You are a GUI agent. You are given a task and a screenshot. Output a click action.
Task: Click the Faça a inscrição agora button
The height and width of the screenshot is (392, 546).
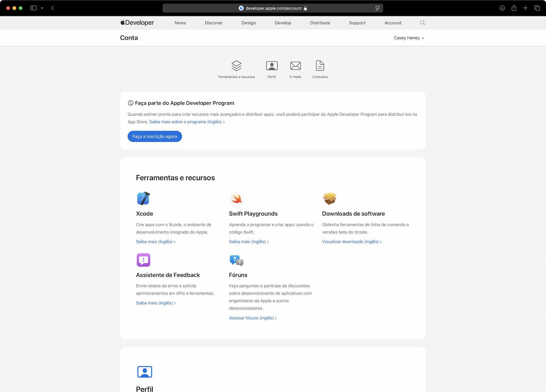pos(155,137)
